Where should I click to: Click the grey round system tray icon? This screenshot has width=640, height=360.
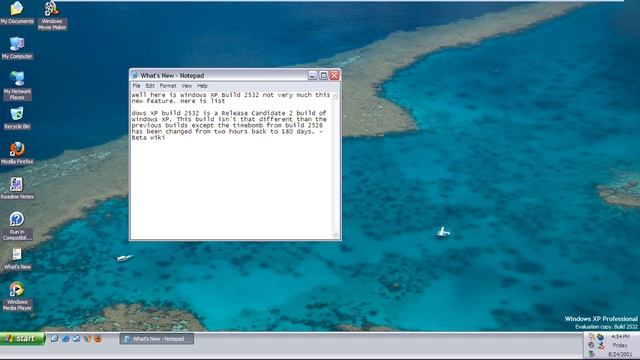point(591,346)
